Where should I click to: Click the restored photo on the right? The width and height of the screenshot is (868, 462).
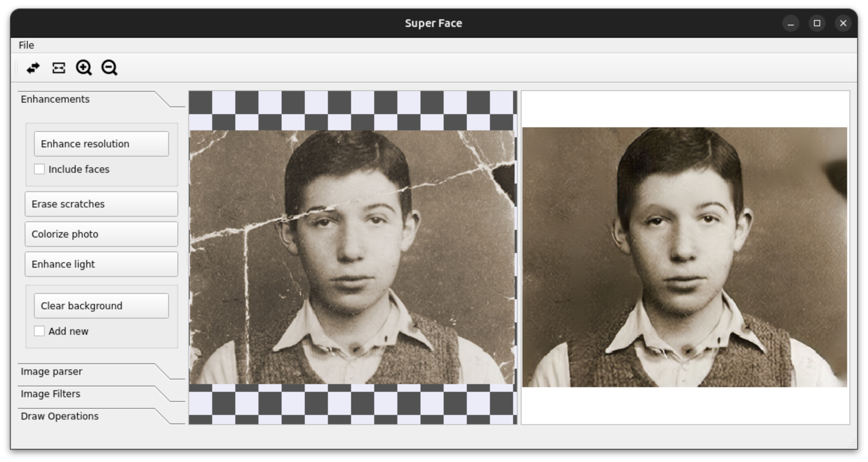684,257
